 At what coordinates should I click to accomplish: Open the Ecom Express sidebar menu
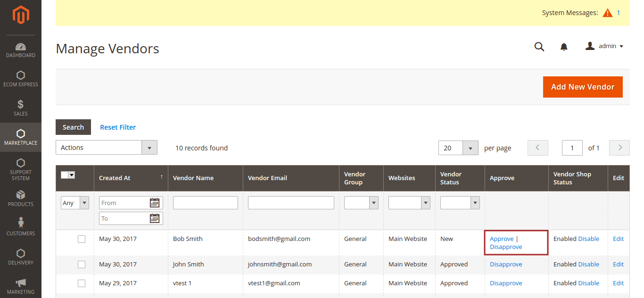[21, 79]
